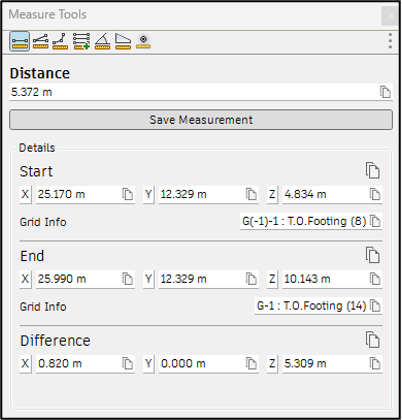402x420 pixels.
Task: Click the End grid info G-1 text
Action: (311, 306)
